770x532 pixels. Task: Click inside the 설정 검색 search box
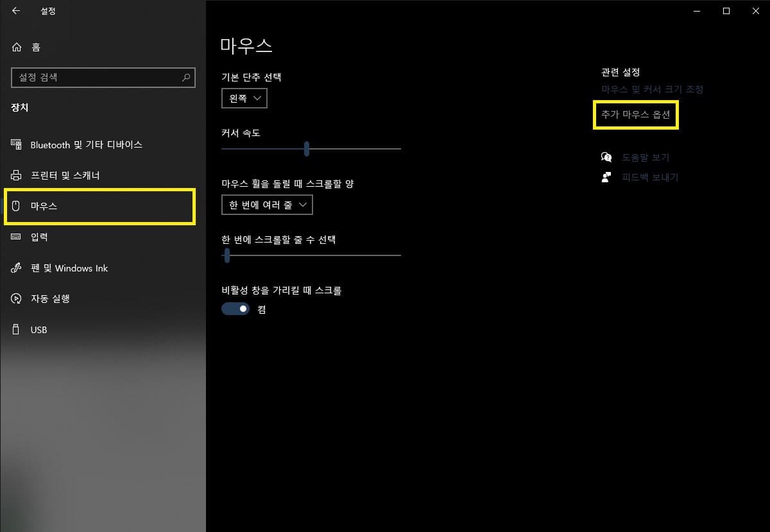click(103, 78)
